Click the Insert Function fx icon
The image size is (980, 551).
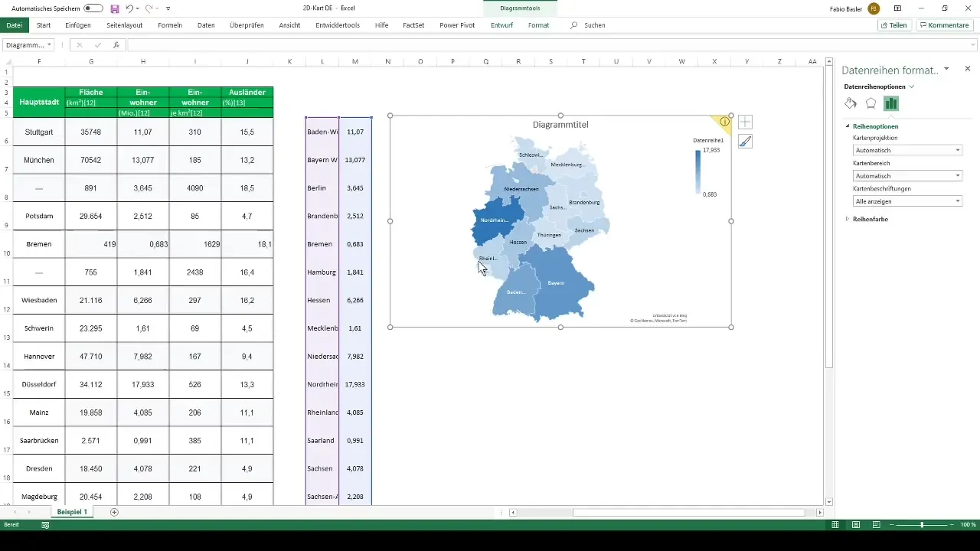[x=116, y=45]
